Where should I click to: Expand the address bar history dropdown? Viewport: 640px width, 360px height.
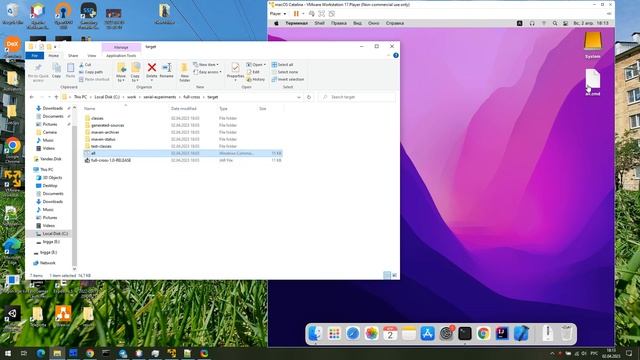299,97
